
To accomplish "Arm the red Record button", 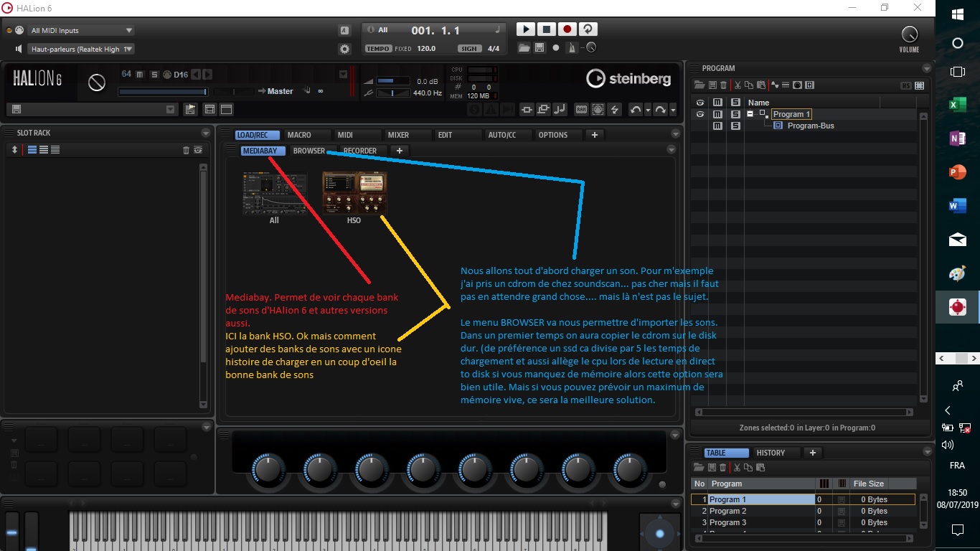I will pyautogui.click(x=567, y=29).
